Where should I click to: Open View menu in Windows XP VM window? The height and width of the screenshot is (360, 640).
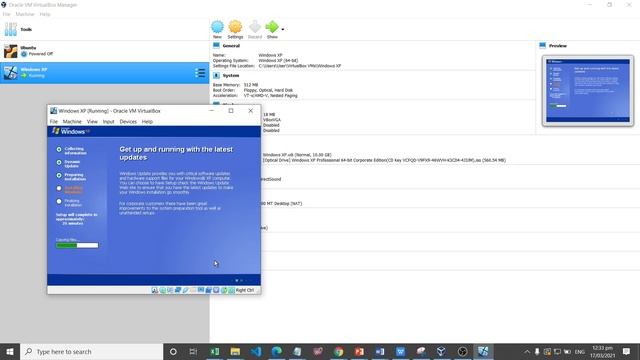click(x=92, y=122)
